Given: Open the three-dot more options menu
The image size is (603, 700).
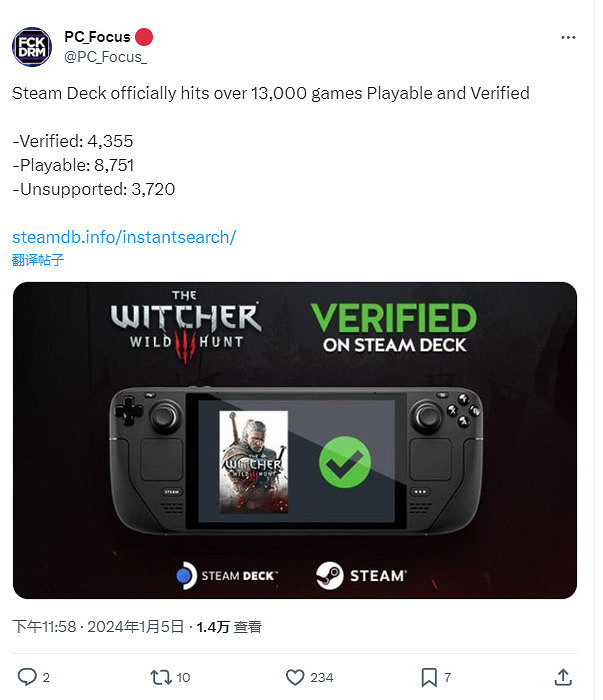Looking at the screenshot, I should [x=568, y=38].
